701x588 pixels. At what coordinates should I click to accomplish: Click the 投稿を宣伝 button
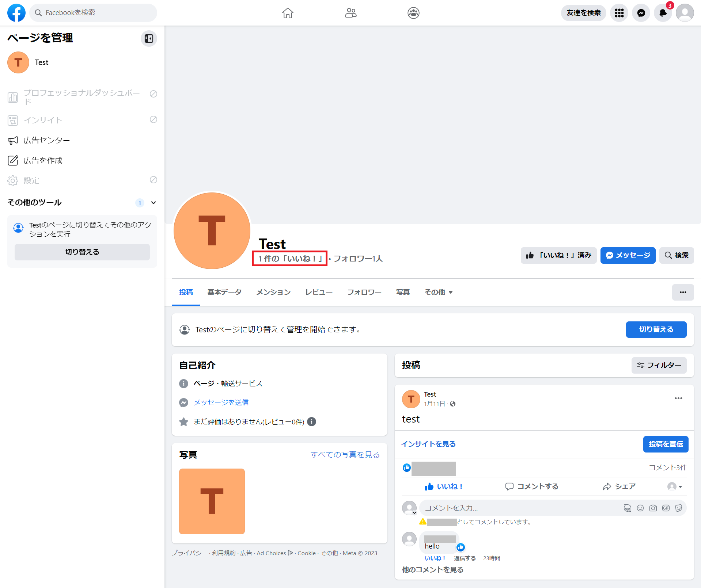pyautogui.click(x=666, y=444)
